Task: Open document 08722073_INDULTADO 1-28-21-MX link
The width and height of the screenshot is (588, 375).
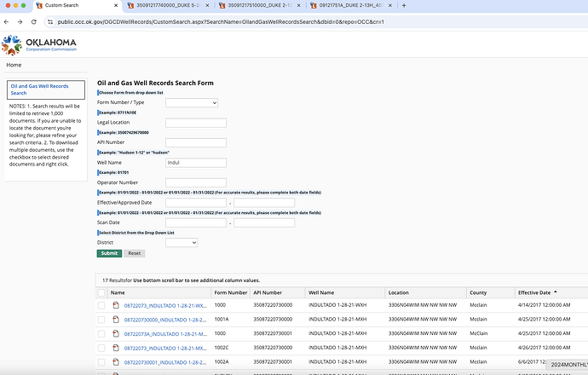Action: 165,349
